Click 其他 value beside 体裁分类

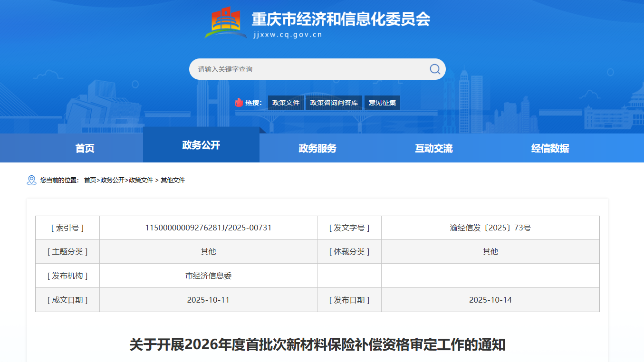(490, 252)
